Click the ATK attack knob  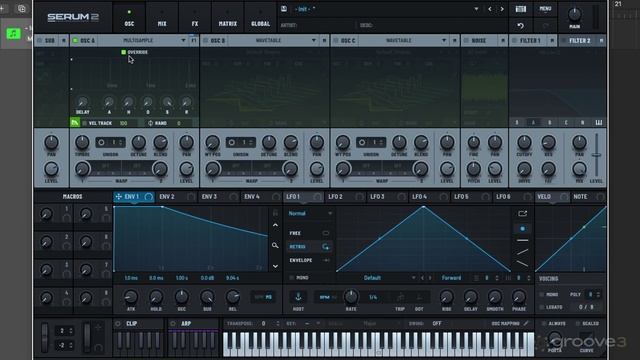(131, 297)
